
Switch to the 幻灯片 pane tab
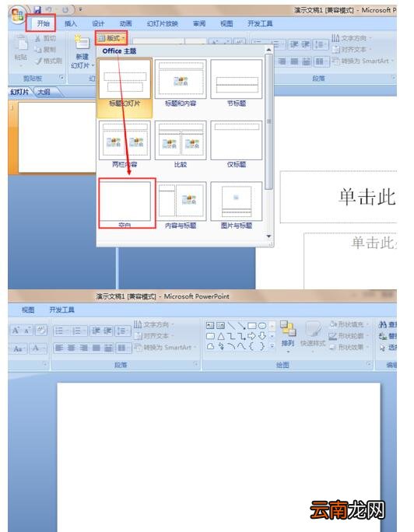tap(19, 92)
